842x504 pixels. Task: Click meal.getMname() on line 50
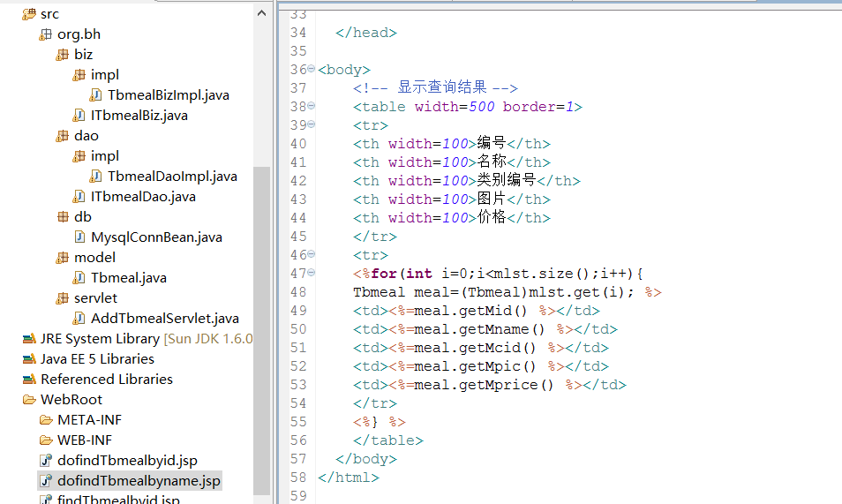coord(479,329)
